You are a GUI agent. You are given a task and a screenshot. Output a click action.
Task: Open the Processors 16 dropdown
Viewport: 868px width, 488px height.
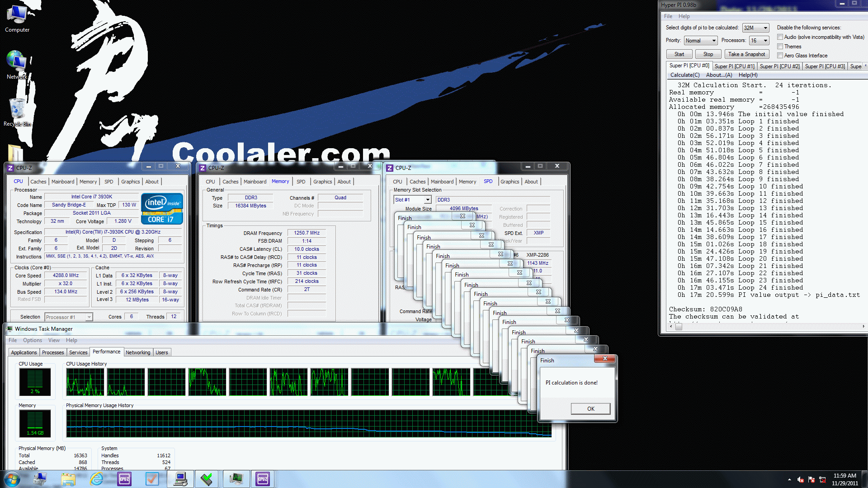(x=759, y=41)
